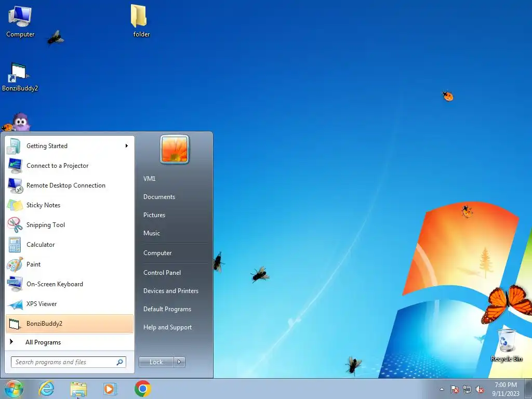
Task: Click the XPS Viewer label
Action: 42,304
